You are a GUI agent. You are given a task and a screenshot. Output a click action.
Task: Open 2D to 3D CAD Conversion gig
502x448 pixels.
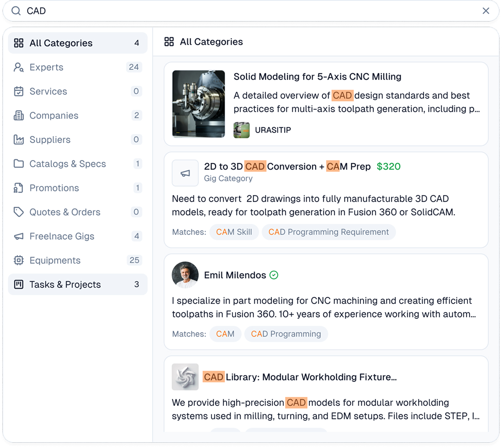[x=288, y=167]
